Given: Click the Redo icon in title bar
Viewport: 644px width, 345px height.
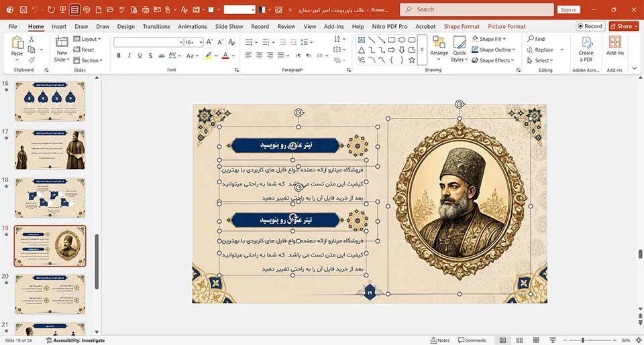Looking at the screenshot, I should 51,9.
